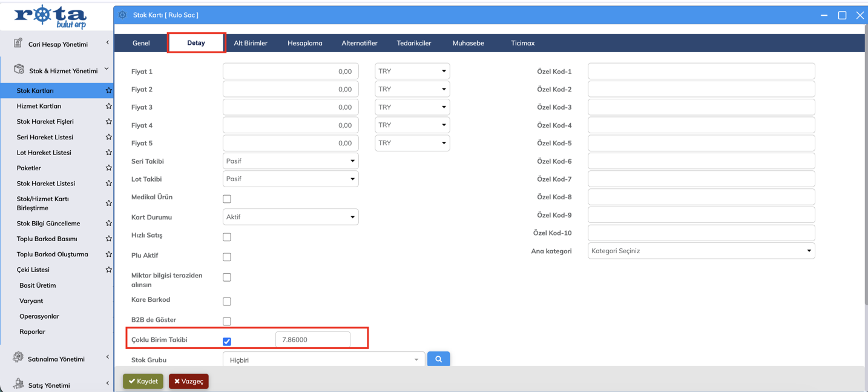
Task: Favorite Stok Kartları with its star icon
Action: tap(109, 90)
